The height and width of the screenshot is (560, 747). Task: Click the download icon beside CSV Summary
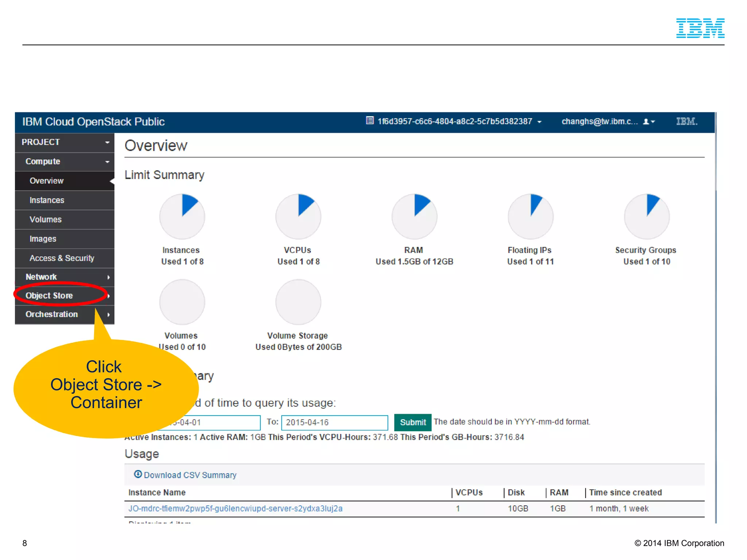tap(138, 474)
